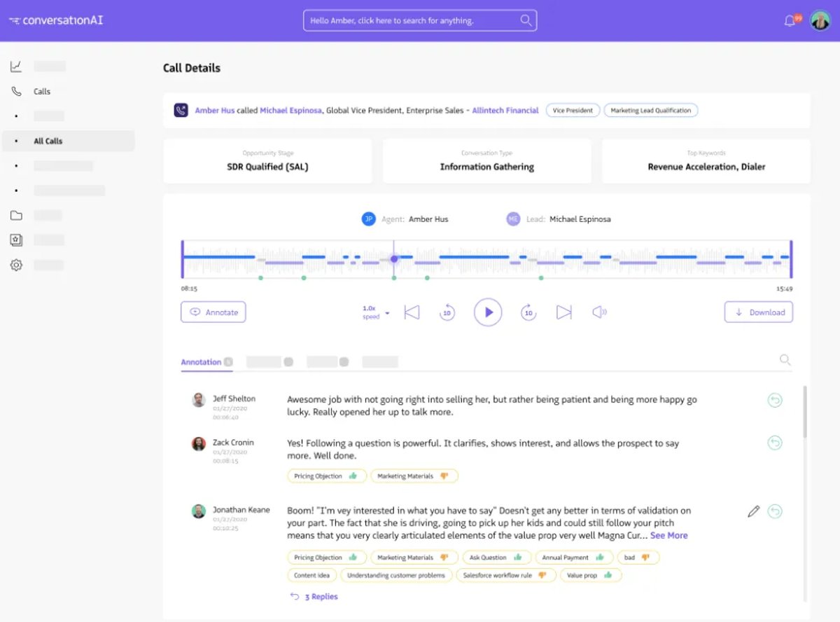
Task: Open the settings gear in the sidebar
Action: pyautogui.click(x=16, y=265)
